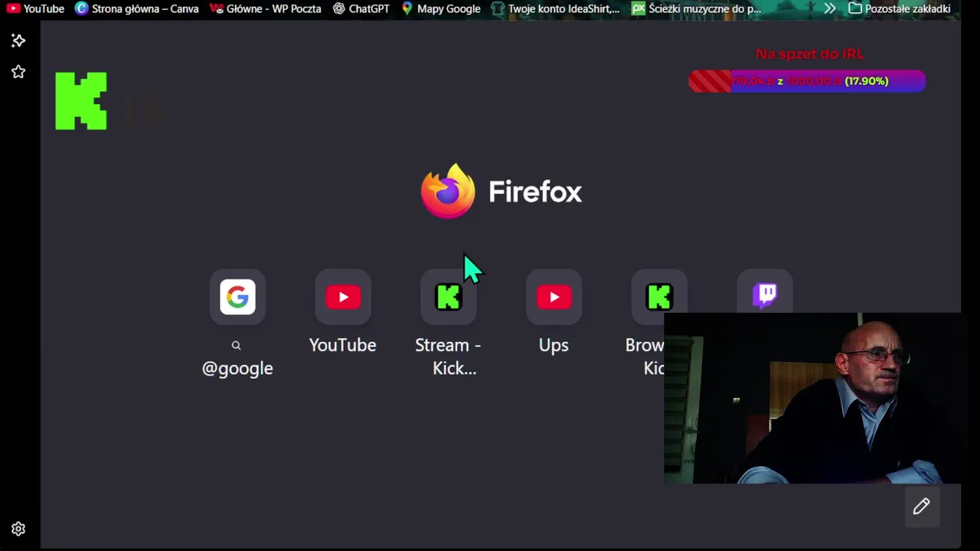Click the pencil customize button

(921, 507)
